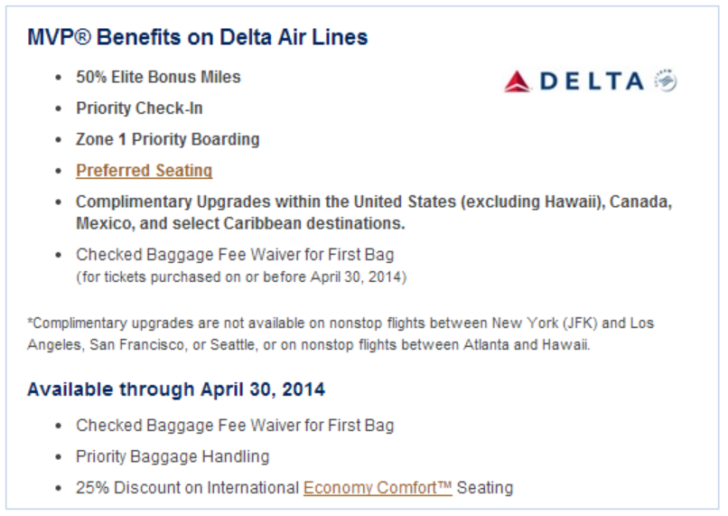Click the SkyTeam globe emblem
Image resolution: width=728 pixels, height=516 pixels.
click(665, 81)
